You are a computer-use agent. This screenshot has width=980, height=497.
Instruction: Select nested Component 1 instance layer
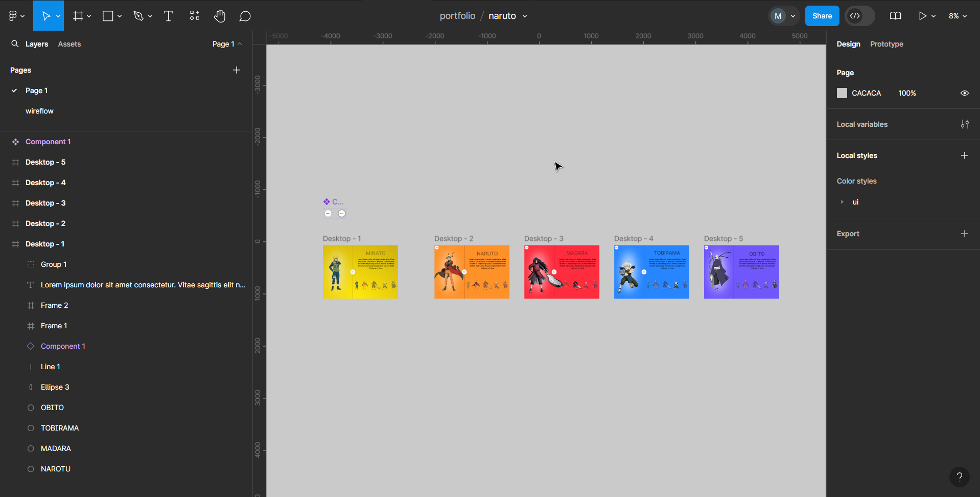point(126,346)
